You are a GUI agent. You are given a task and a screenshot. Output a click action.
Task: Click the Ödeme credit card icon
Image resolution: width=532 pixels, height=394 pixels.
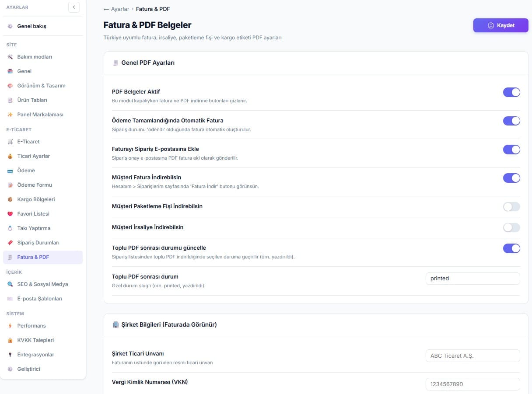click(x=10, y=171)
